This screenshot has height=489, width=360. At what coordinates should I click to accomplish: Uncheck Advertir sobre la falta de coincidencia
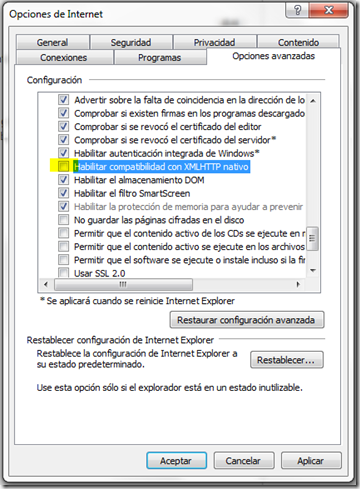[63, 99]
